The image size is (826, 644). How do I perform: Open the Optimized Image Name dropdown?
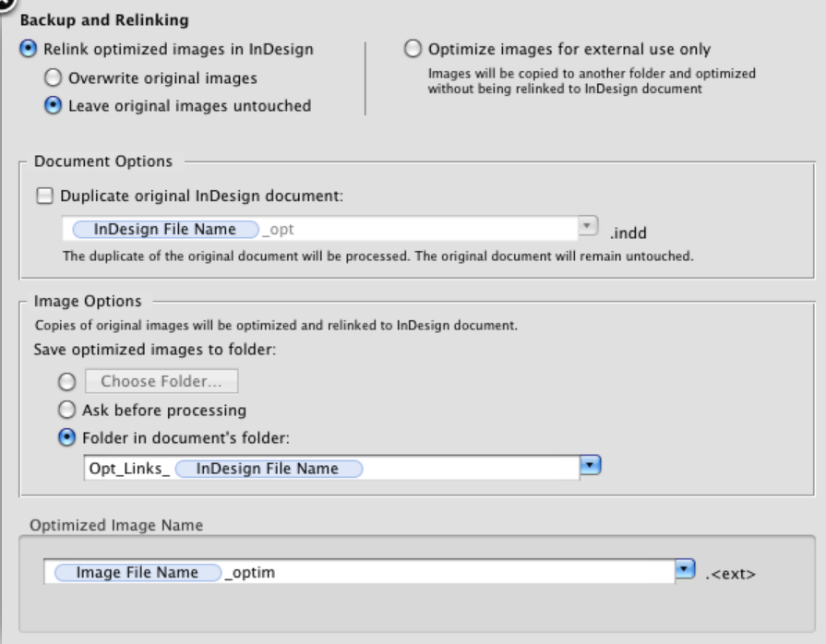(685, 571)
